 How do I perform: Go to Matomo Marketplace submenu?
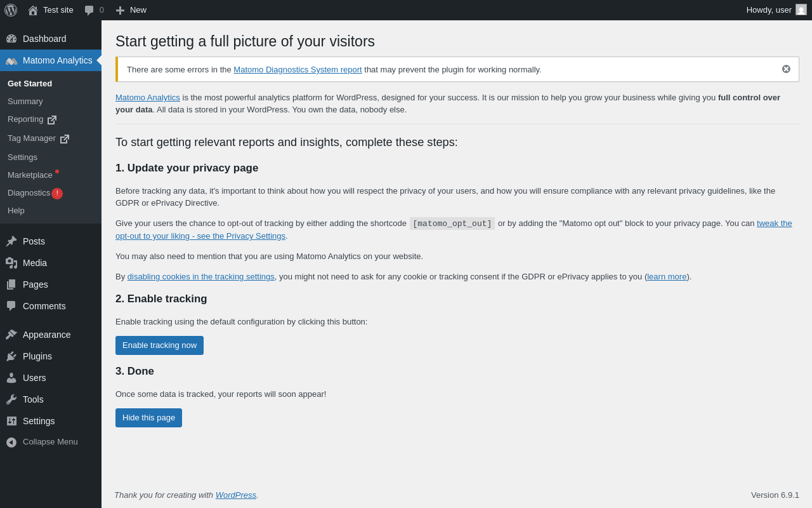coord(30,175)
